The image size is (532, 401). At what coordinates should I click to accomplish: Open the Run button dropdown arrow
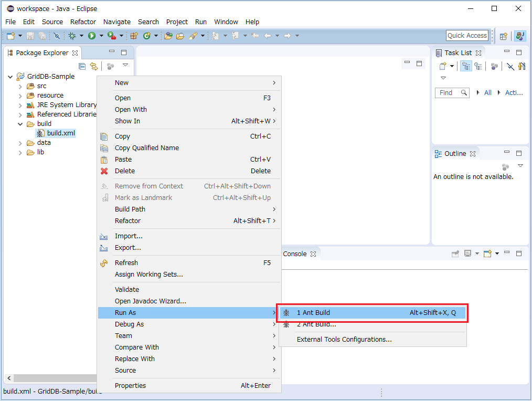[x=101, y=36]
